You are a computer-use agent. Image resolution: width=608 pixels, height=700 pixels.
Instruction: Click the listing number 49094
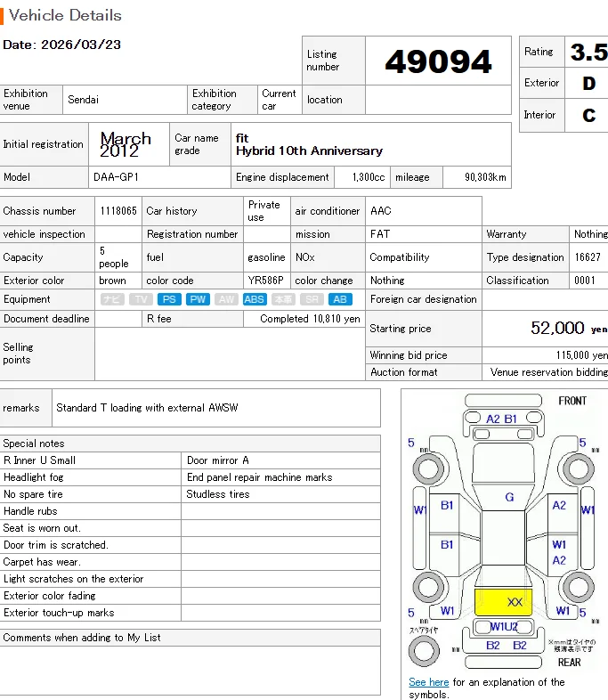pyautogui.click(x=439, y=61)
